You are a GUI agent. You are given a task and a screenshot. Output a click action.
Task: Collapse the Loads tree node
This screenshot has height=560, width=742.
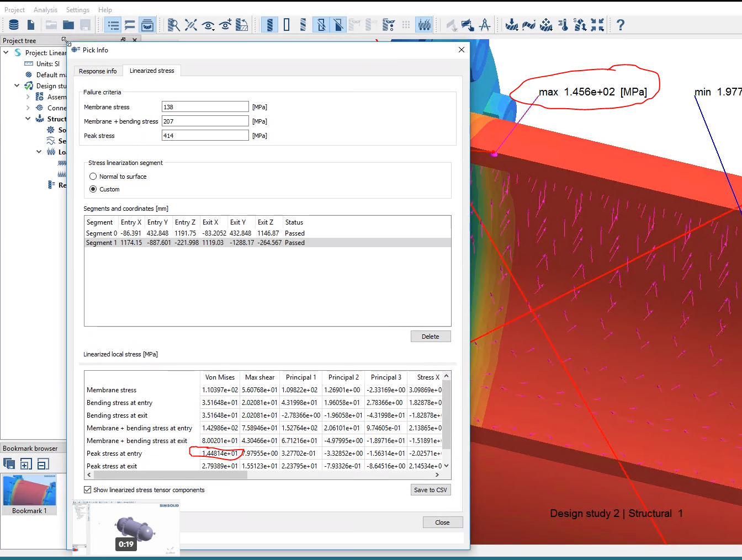(x=39, y=152)
